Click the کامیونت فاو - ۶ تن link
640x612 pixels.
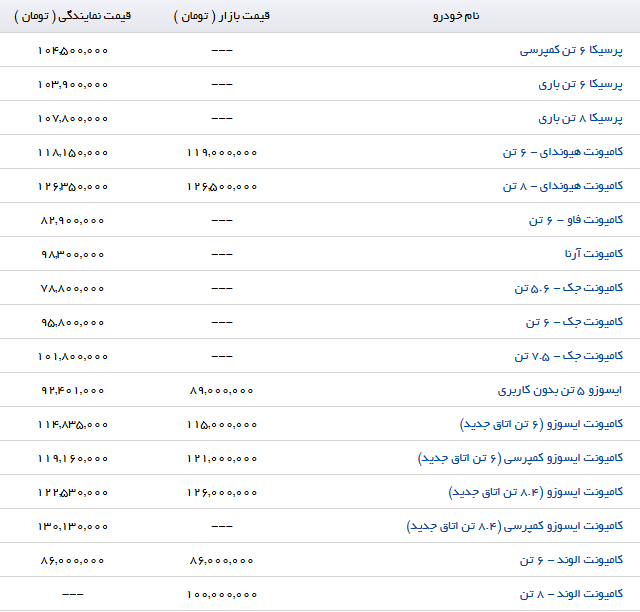576,220
